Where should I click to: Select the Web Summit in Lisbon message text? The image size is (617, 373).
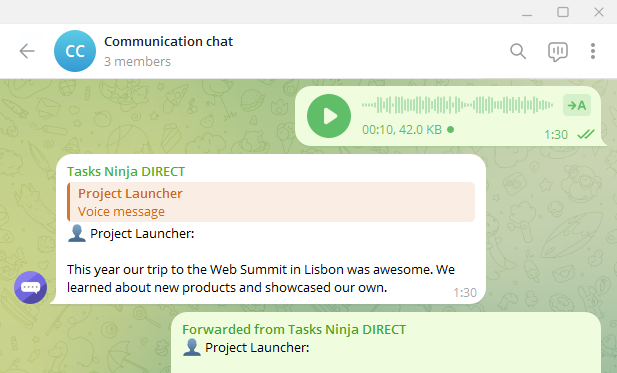[260, 279]
